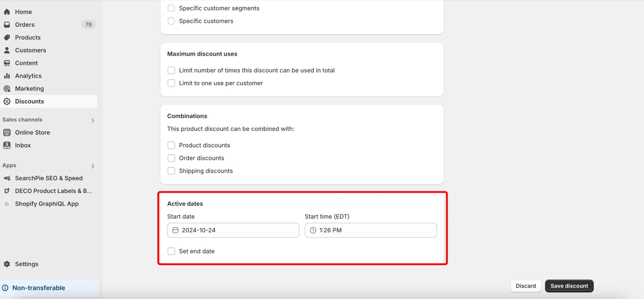
Task: Enable limit on total discount uses
Action: pos(171,70)
